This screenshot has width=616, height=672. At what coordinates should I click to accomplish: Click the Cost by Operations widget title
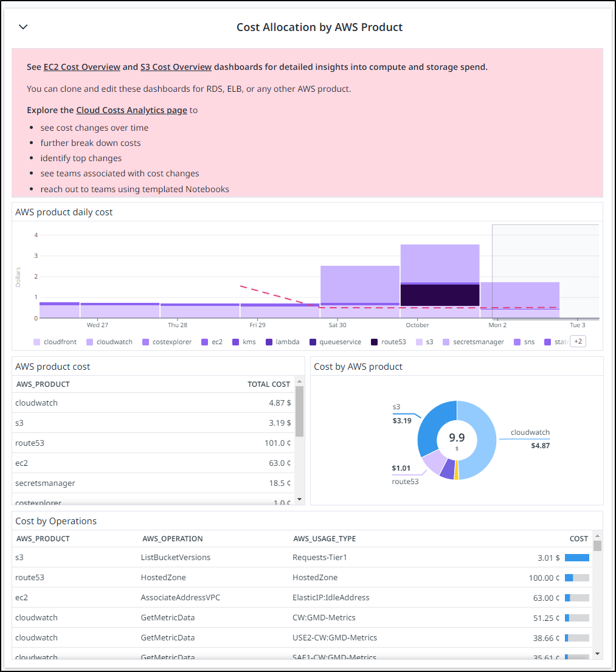56,521
